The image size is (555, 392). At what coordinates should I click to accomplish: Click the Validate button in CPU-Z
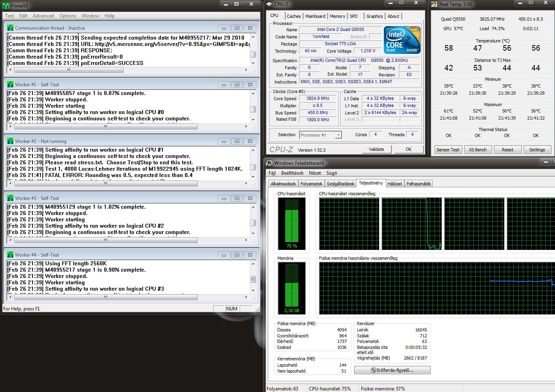(376, 149)
